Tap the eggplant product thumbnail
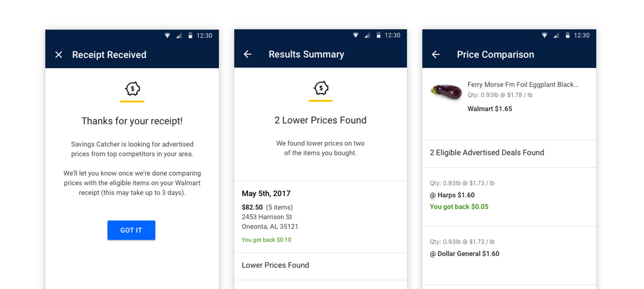The width and height of the screenshot is (644, 289). click(x=447, y=92)
